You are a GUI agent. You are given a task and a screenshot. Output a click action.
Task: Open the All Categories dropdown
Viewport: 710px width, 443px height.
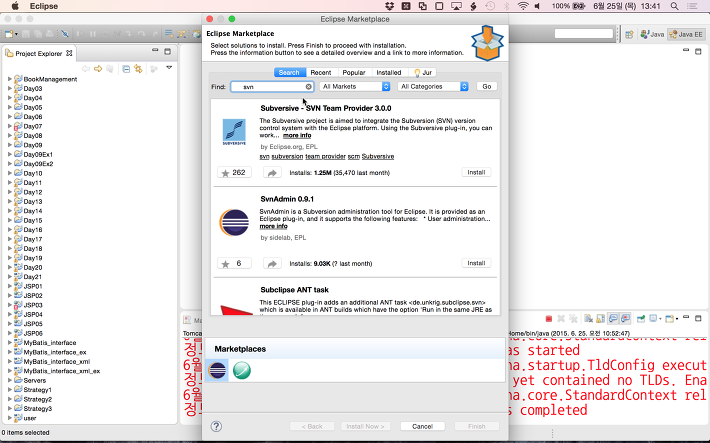tap(433, 87)
